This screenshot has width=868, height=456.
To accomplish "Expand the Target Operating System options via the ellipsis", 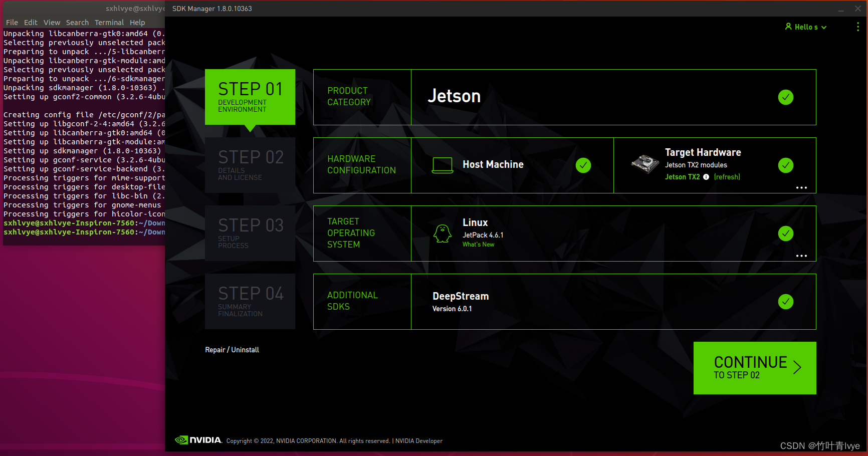I will point(801,256).
